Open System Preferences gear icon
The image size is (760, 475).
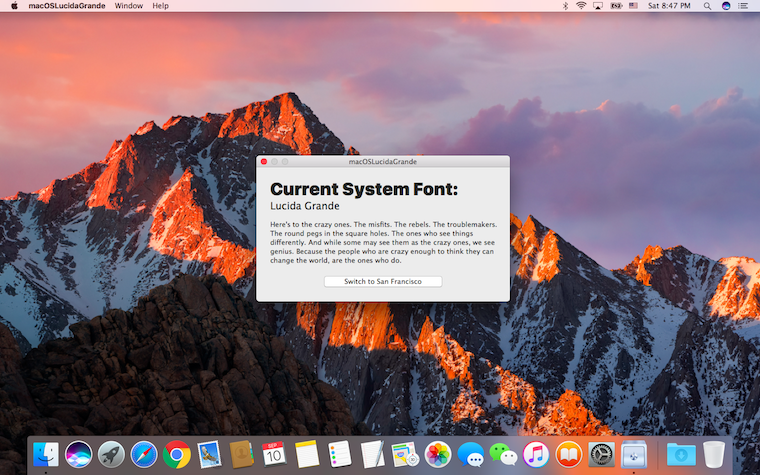tap(601, 454)
